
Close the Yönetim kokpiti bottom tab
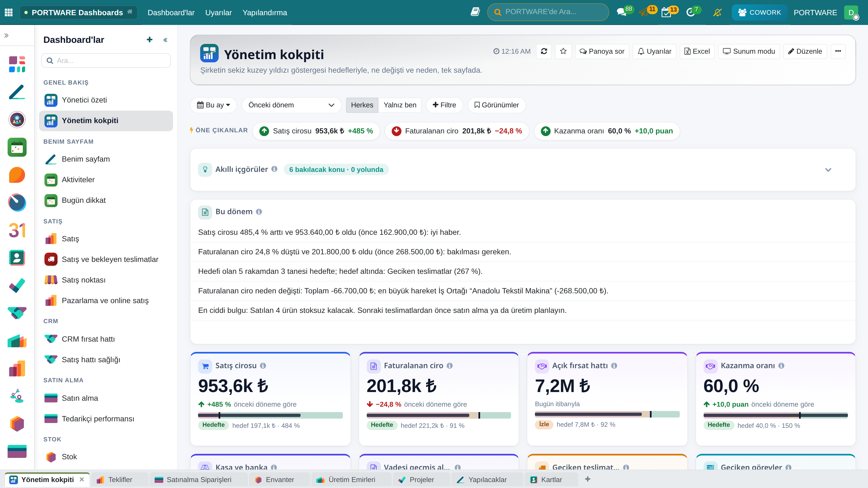point(82,480)
